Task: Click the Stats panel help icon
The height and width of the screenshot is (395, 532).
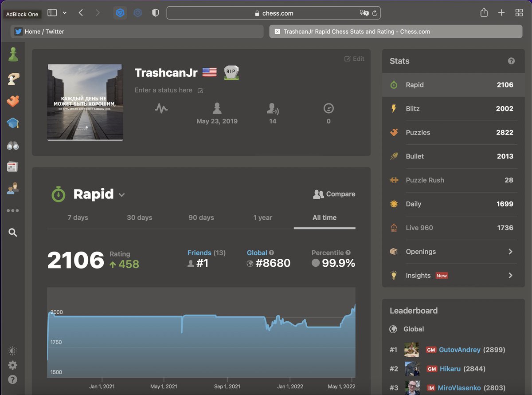Action: point(511,61)
